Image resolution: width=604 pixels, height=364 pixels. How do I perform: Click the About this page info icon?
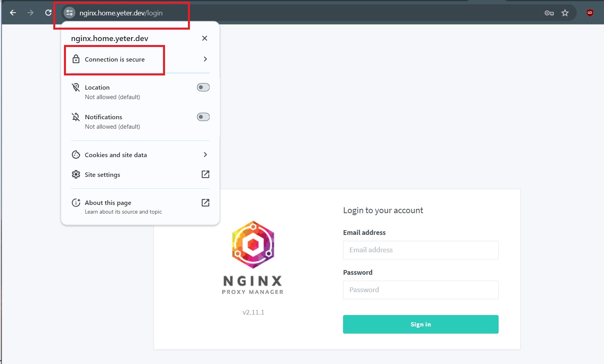coord(76,203)
